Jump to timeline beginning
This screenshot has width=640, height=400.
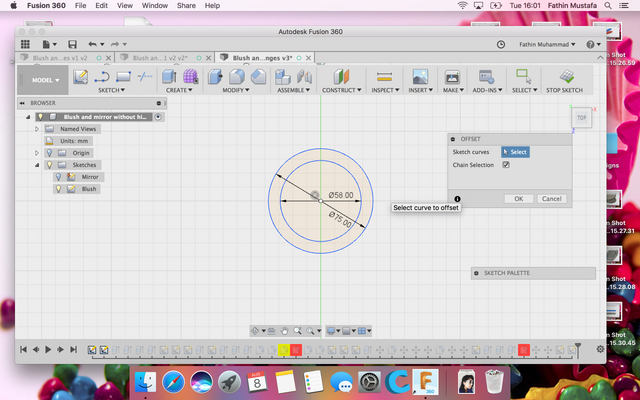23,349
